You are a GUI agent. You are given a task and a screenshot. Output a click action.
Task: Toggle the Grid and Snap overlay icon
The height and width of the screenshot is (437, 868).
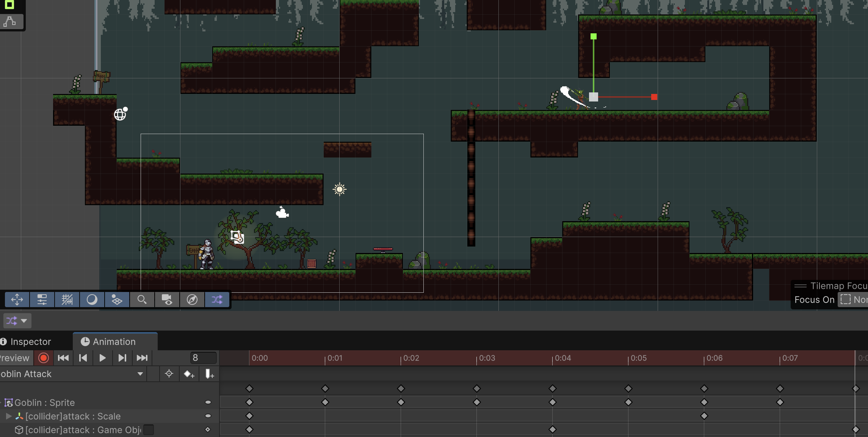(67, 300)
